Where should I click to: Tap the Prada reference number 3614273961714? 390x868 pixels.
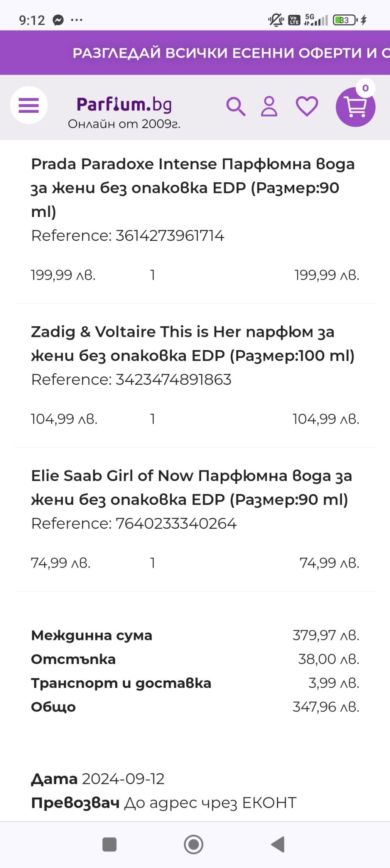(x=170, y=236)
